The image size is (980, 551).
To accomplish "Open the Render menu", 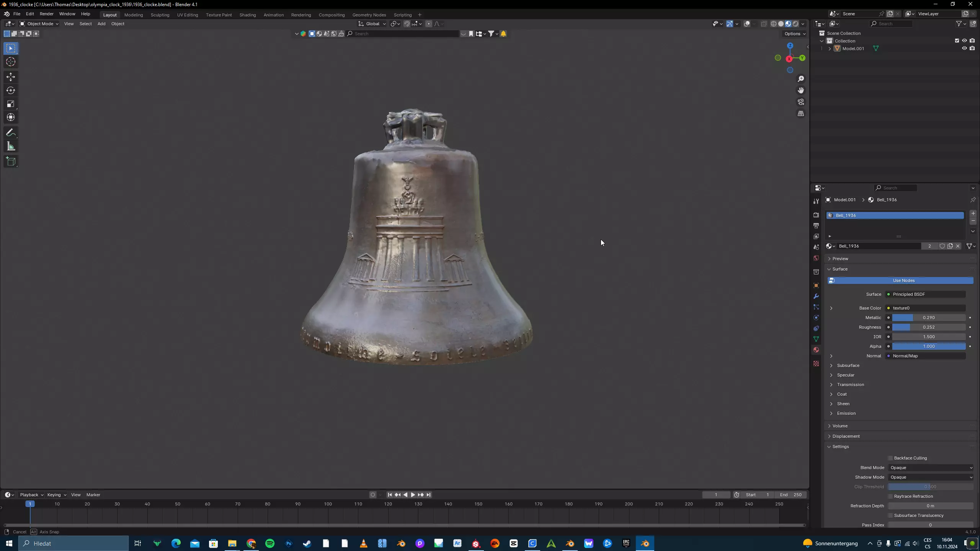I will (x=46, y=14).
